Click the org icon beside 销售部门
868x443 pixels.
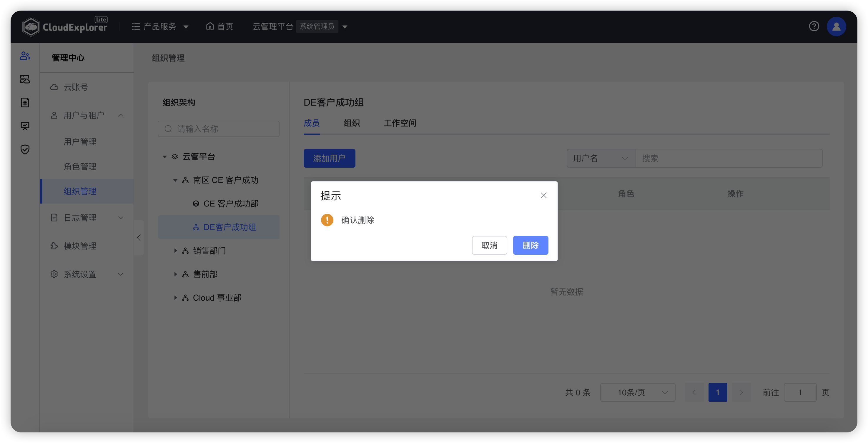(x=185, y=250)
